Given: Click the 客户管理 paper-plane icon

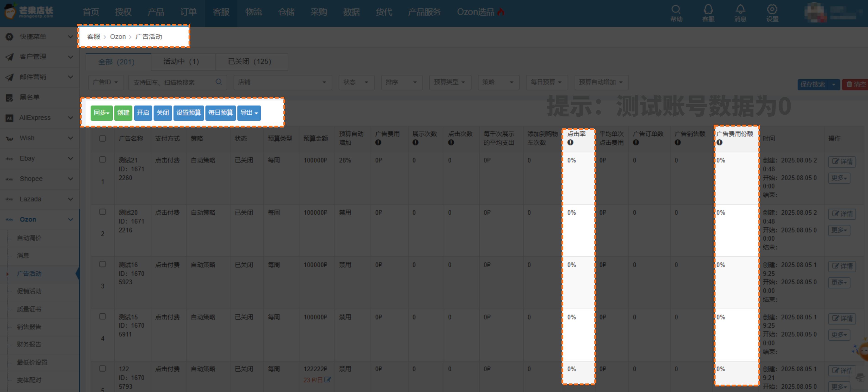Looking at the screenshot, I should [9, 57].
